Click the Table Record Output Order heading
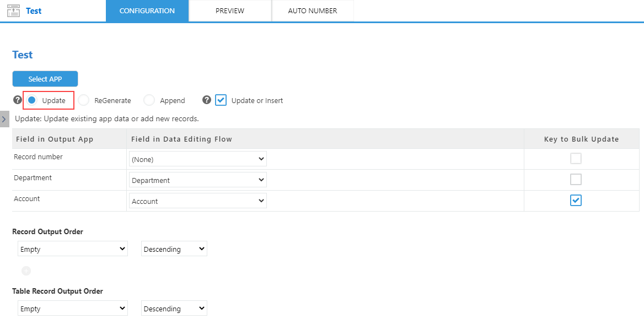644x324 pixels. pos(57,291)
